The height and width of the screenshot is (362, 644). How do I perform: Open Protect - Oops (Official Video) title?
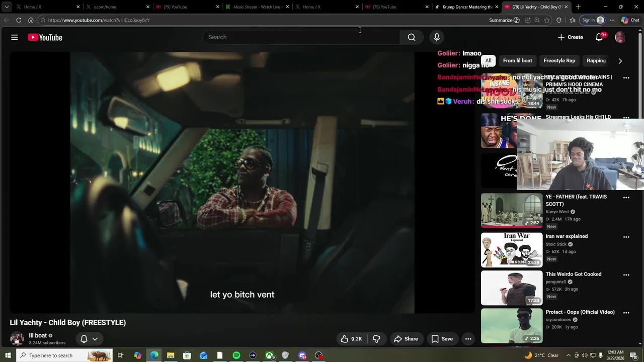pos(580,312)
